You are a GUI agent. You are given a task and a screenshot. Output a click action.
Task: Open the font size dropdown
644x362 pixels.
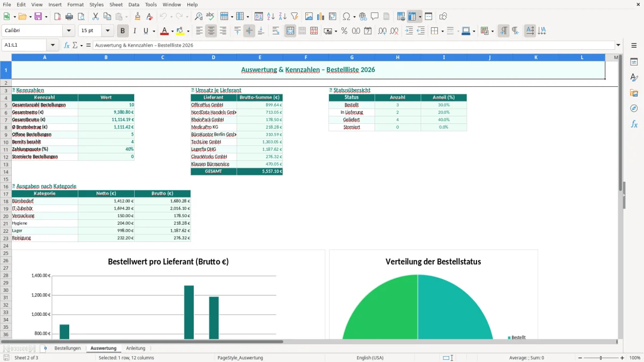(107, 31)
